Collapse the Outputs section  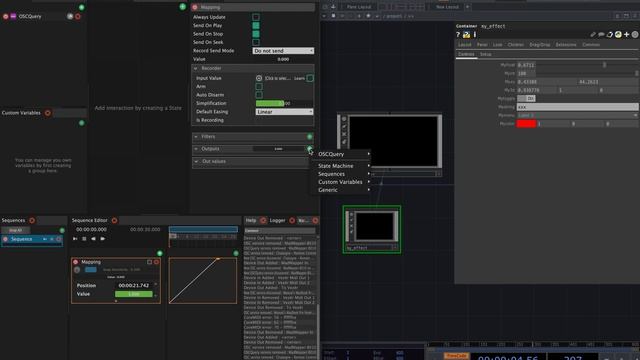196,149
